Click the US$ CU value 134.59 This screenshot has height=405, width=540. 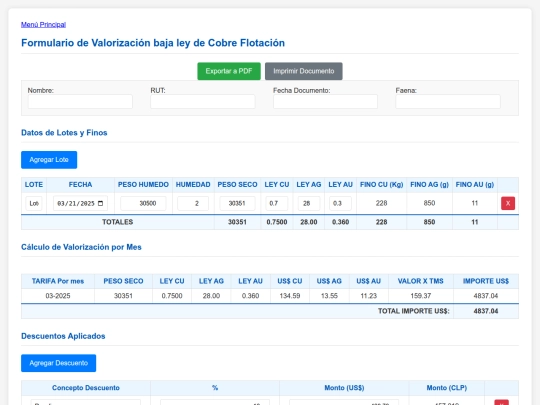[290, 296]
